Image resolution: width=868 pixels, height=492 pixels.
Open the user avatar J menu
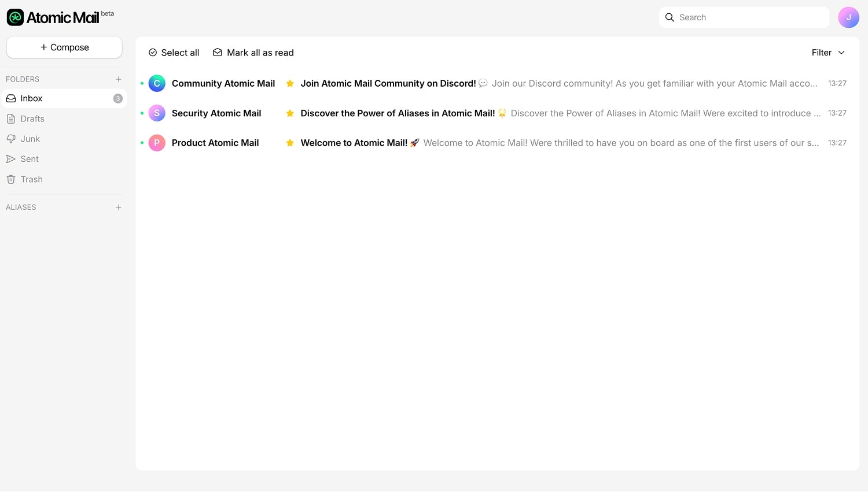coord(848,17)
